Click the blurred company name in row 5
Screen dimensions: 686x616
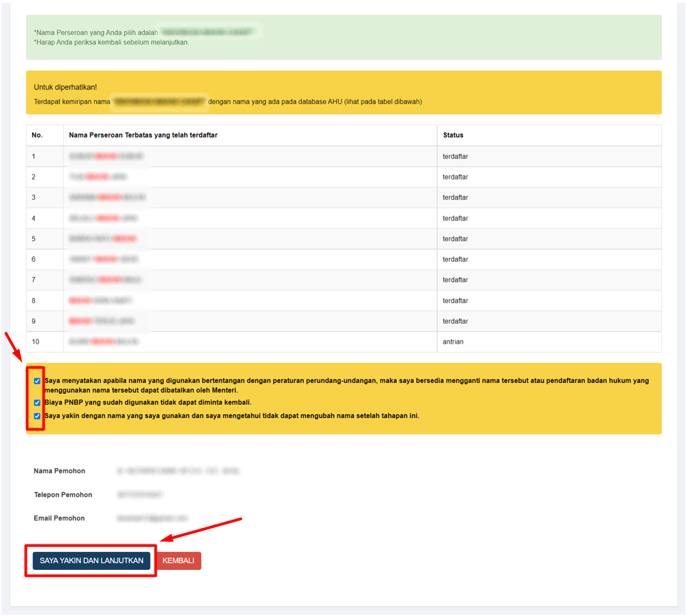tap(102, 239)
